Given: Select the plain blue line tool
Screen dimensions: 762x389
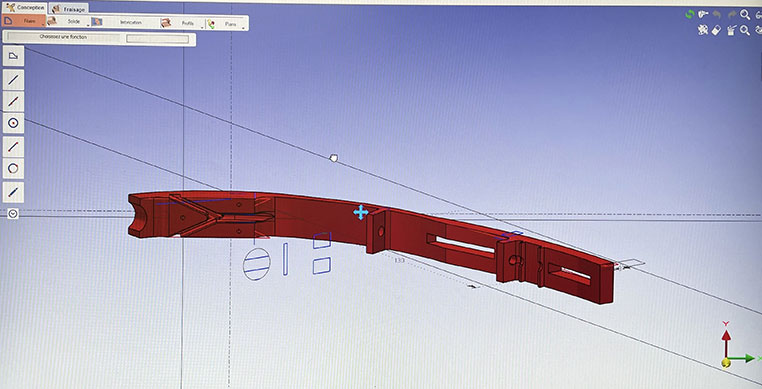Looking at the screenshot, I should (13, 79).
